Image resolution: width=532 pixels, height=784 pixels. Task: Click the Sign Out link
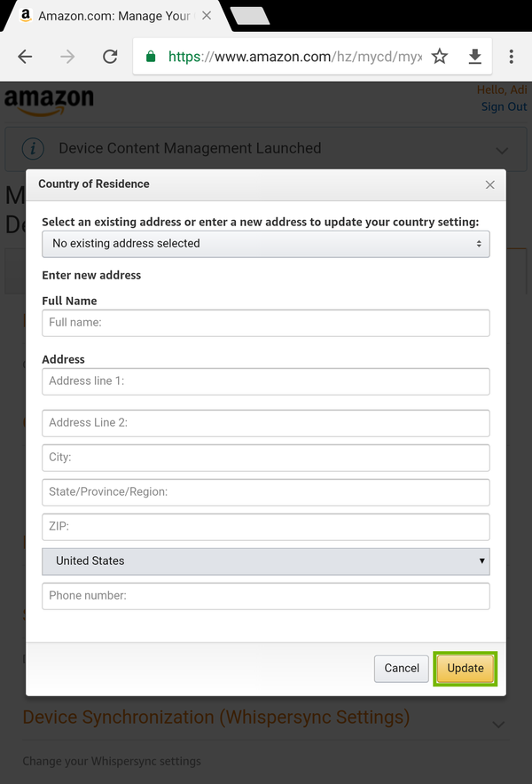coord(504,106)
